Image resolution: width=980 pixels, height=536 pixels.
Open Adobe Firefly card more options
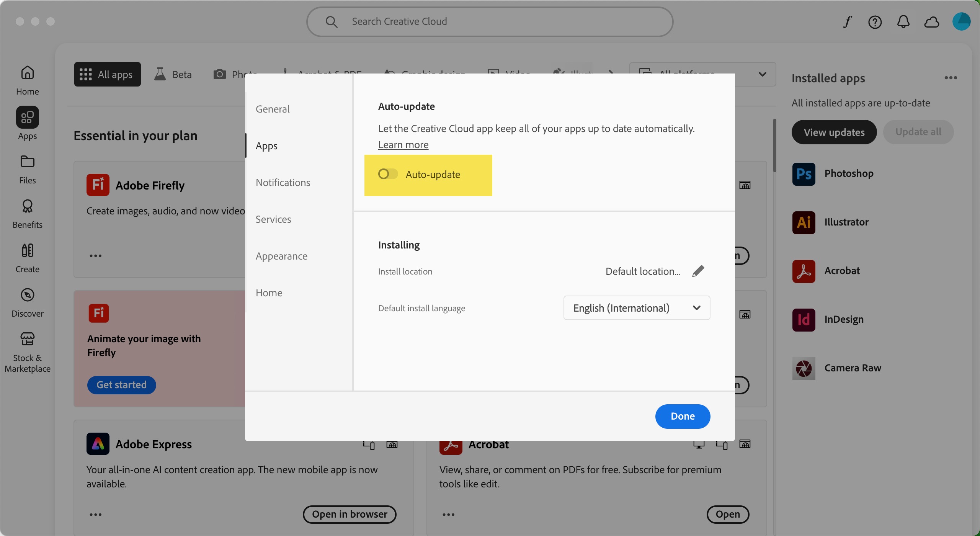[x=95, y=256]
